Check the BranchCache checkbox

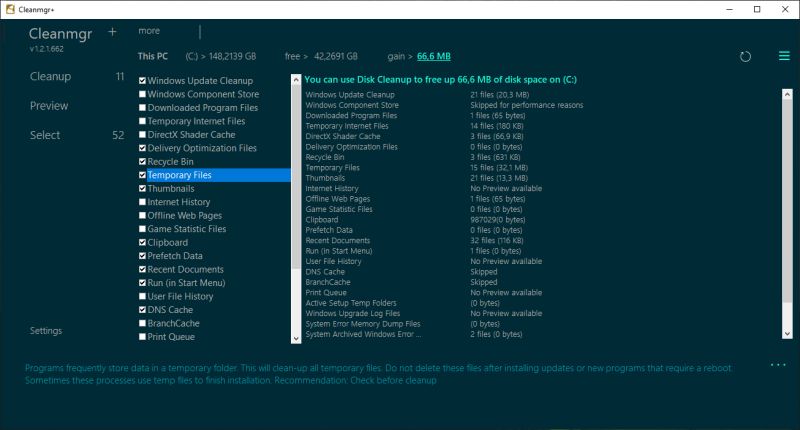[142, 323]
